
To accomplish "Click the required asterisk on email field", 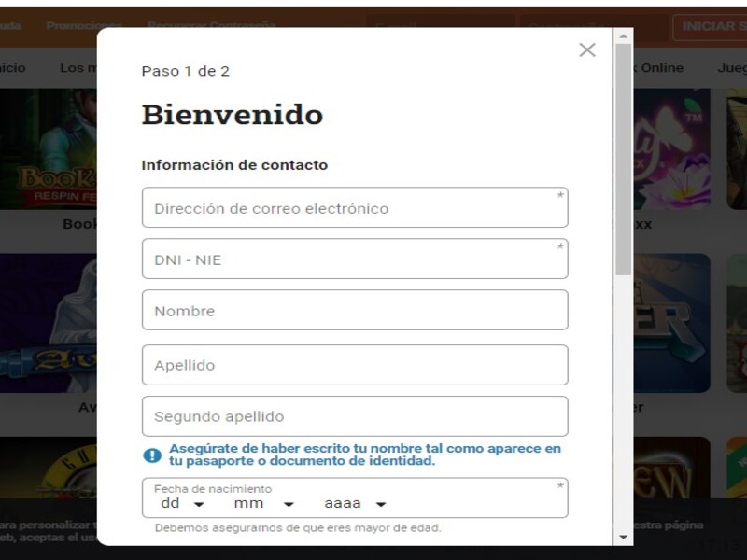I will [560, 196].
